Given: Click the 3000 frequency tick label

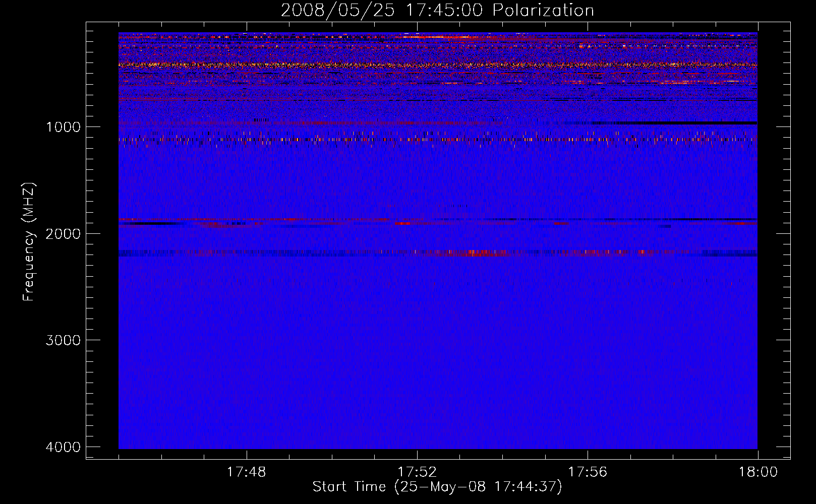Looking at the screenshot, I should pyautogui.click(x=63, y=340).
